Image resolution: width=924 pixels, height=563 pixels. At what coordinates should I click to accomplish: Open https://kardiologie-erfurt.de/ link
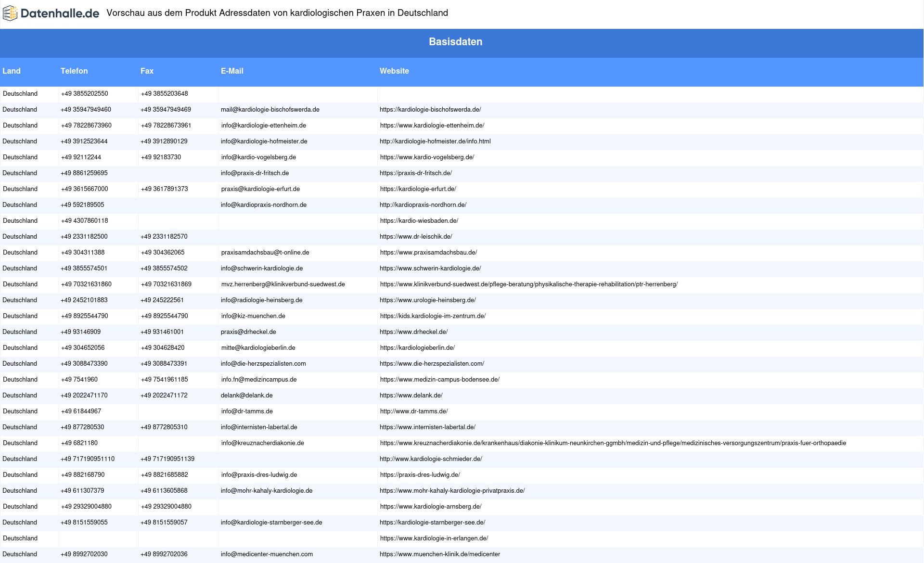(418, 189)
